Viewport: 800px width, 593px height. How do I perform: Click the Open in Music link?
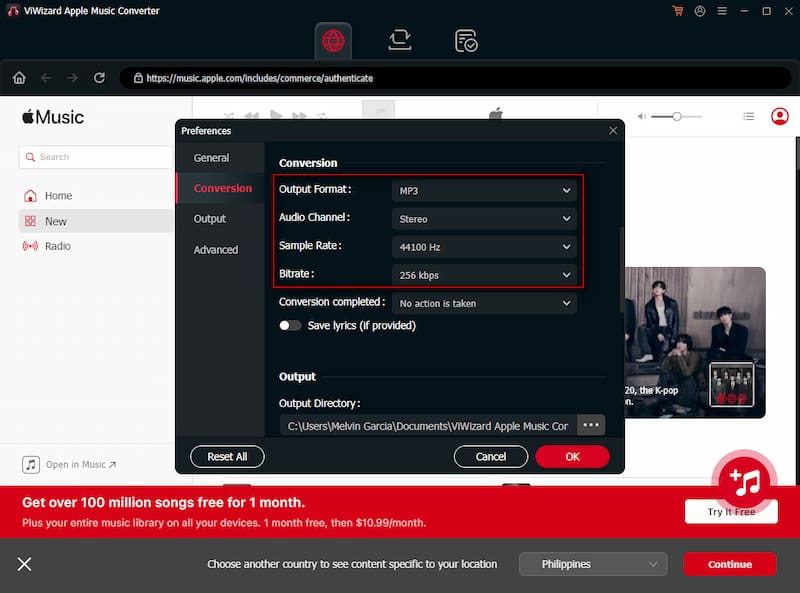69,464
